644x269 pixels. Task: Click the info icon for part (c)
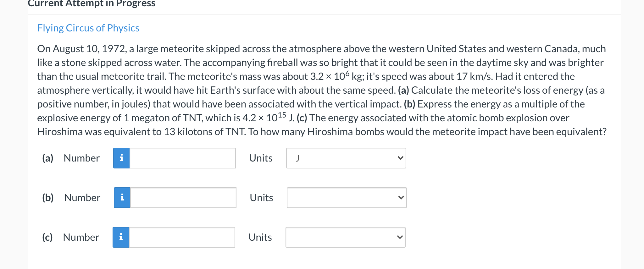click(121, 237)
